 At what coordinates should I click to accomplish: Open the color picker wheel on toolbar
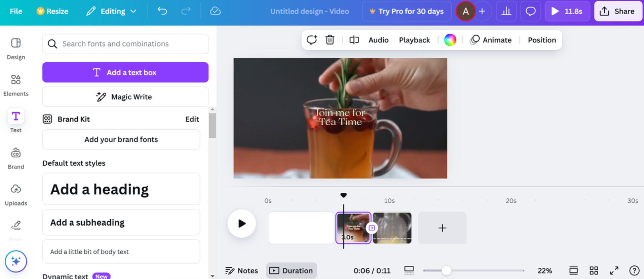click(x=450, y=40)
